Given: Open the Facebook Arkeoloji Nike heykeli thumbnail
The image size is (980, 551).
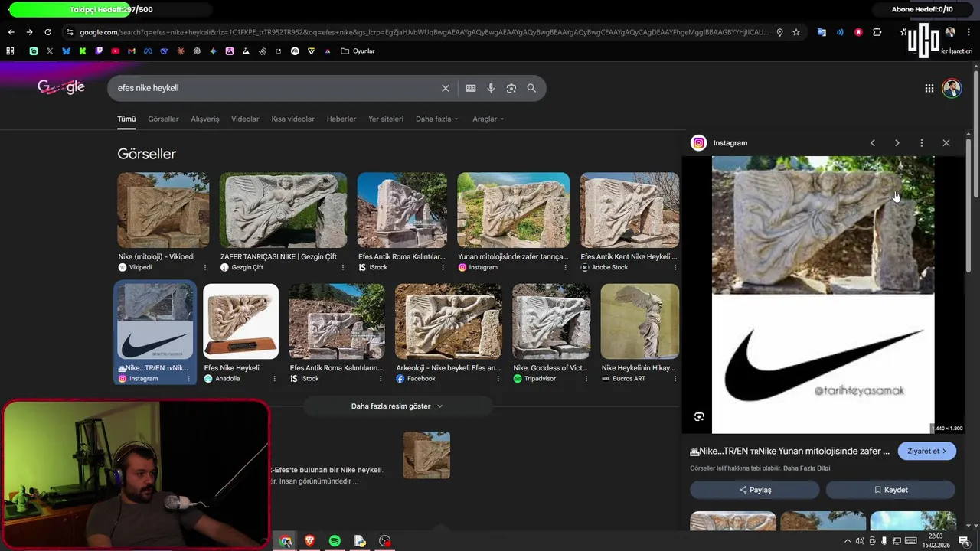Looking at the screenshot, I should (x=449, y=321).
